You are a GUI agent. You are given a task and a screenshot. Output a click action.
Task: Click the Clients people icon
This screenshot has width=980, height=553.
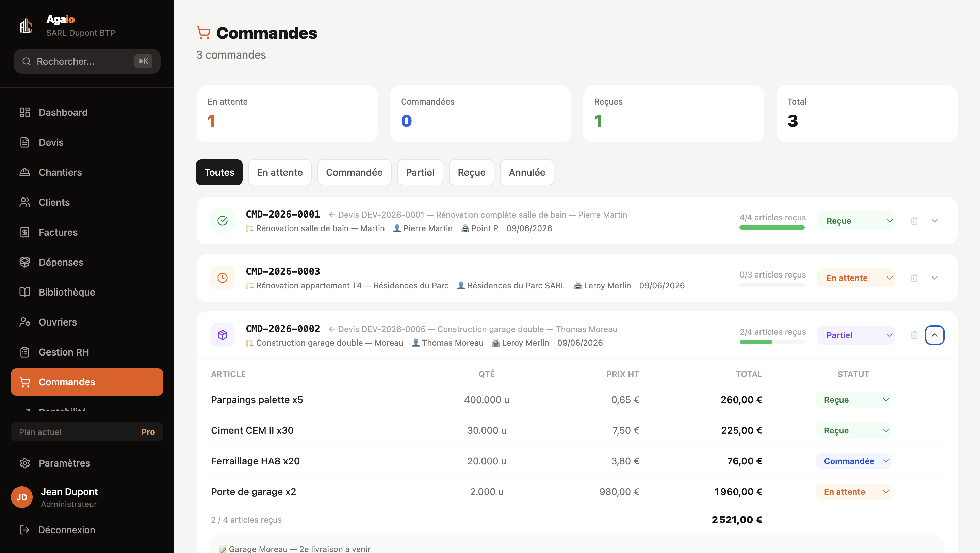click(x=25, y=203)
